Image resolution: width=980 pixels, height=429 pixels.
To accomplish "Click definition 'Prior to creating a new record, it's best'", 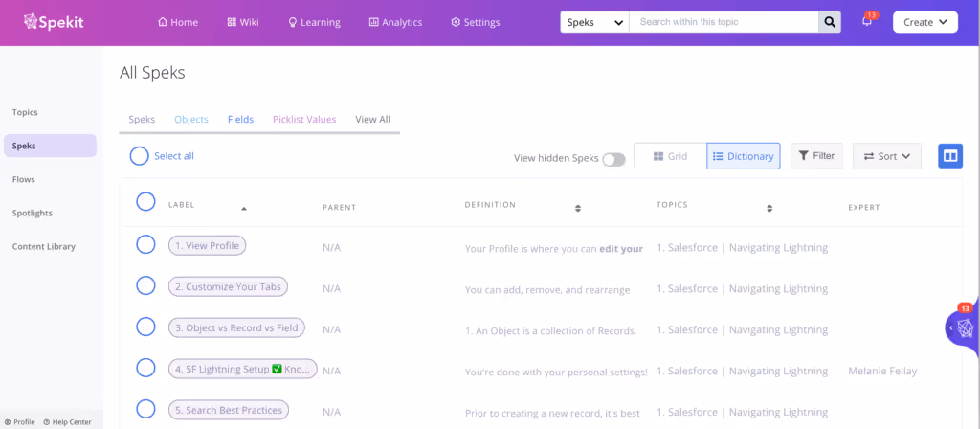I will click(x=552, y=414).
